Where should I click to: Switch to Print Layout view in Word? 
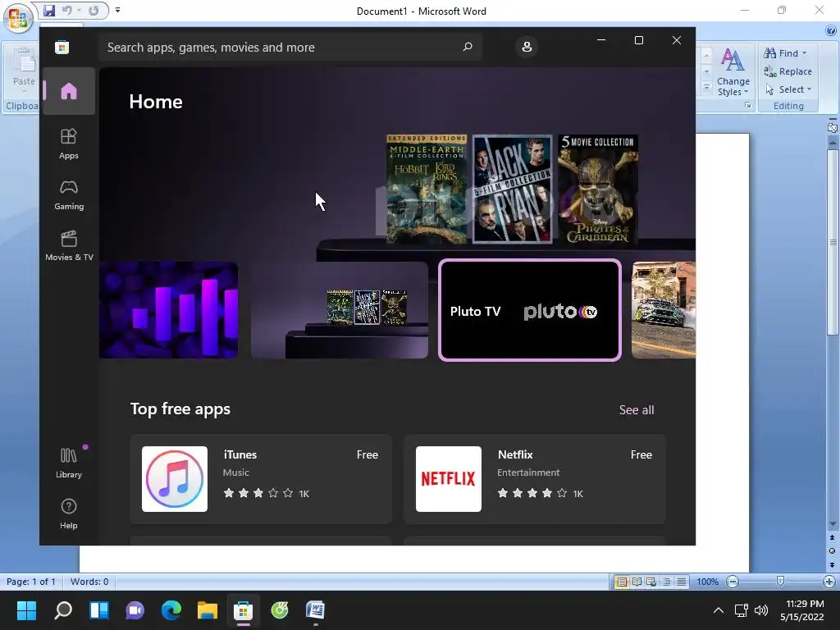[622, 582]
